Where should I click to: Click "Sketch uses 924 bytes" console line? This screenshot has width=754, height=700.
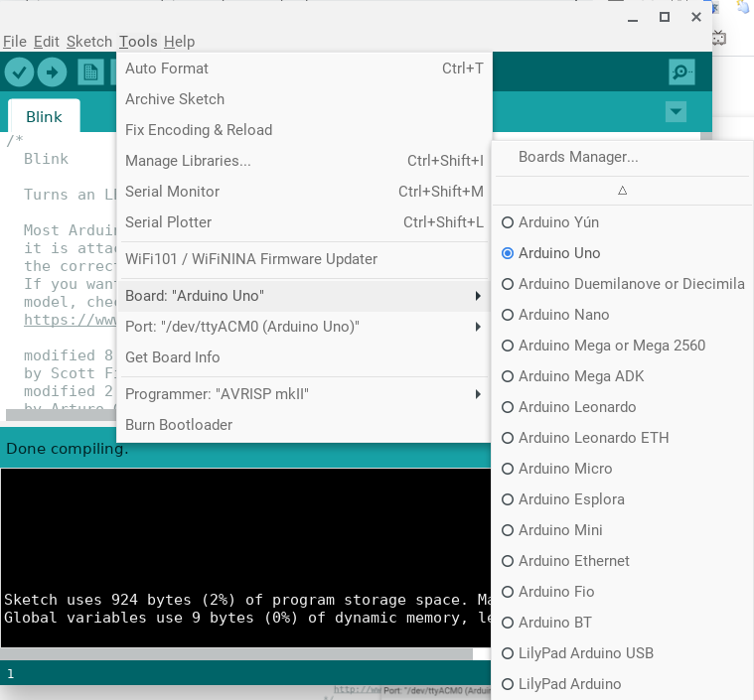coord(245,600)
